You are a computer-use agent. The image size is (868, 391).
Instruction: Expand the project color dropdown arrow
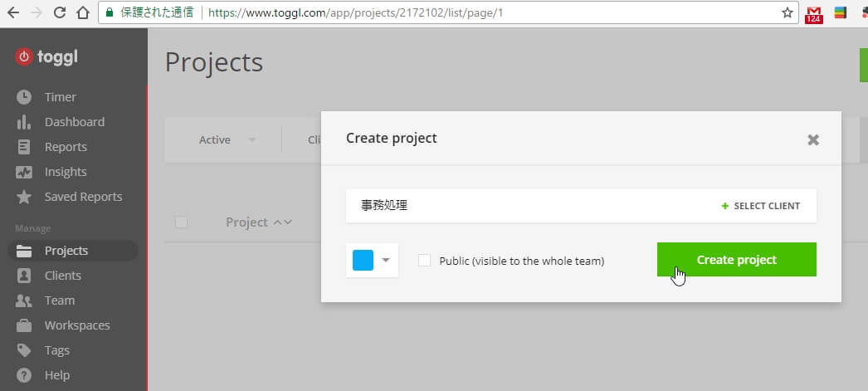tap(386, 260)
